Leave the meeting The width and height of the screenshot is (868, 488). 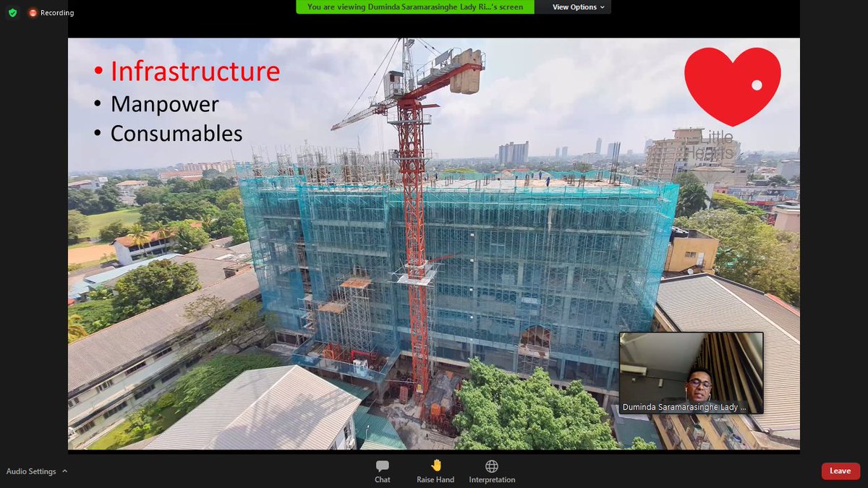click(841, 471)
